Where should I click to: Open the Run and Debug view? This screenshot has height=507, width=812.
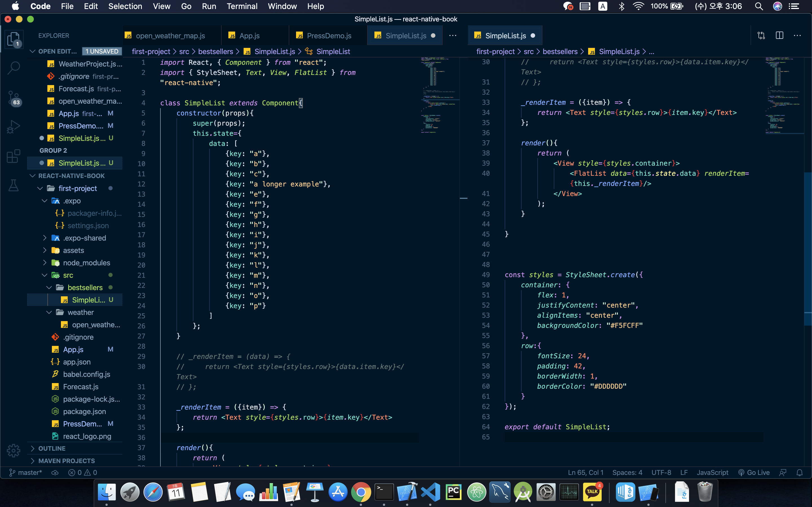pyautogui.click(x=14, y=127)
